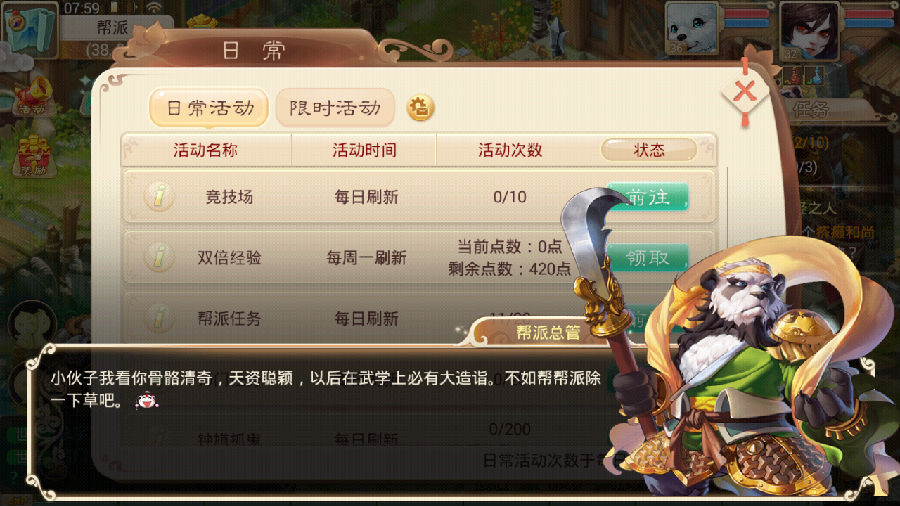Image resolution: width=900 pixels, height=506 pixels.
Task: Select the white wolf pet portrait
Action: pyautogui.click(x=692, y=29)
